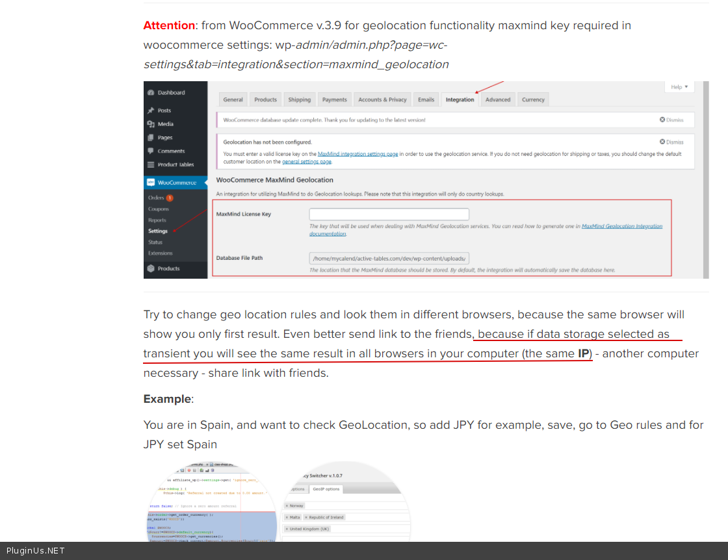This screenshot has width=728, height=560.
Task: Switch to the General settings tab
Action: [233, 99]
